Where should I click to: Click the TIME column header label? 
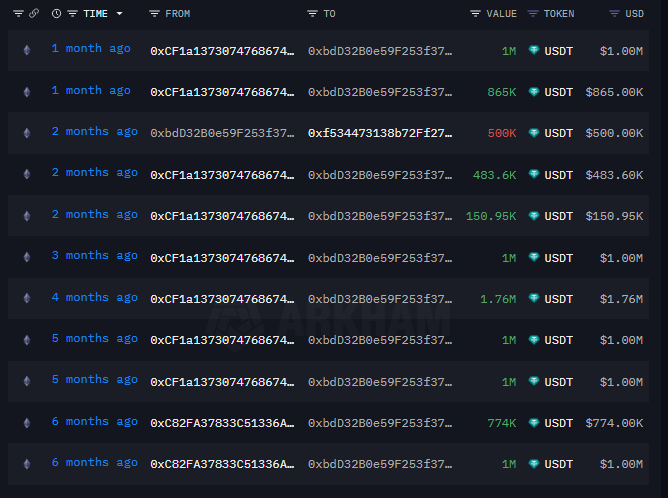[95, 14]
